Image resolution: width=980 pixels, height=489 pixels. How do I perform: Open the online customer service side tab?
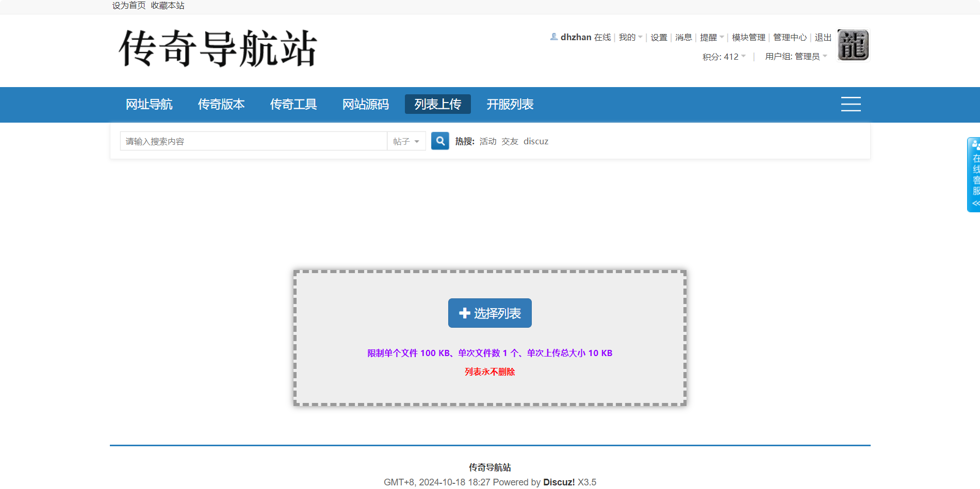pyautogui.click(x=974, y=175)
